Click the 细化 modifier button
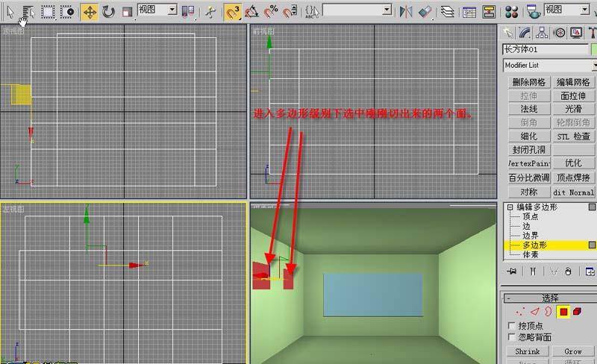The height and width of the screenshot is (364, 597). 529,136
